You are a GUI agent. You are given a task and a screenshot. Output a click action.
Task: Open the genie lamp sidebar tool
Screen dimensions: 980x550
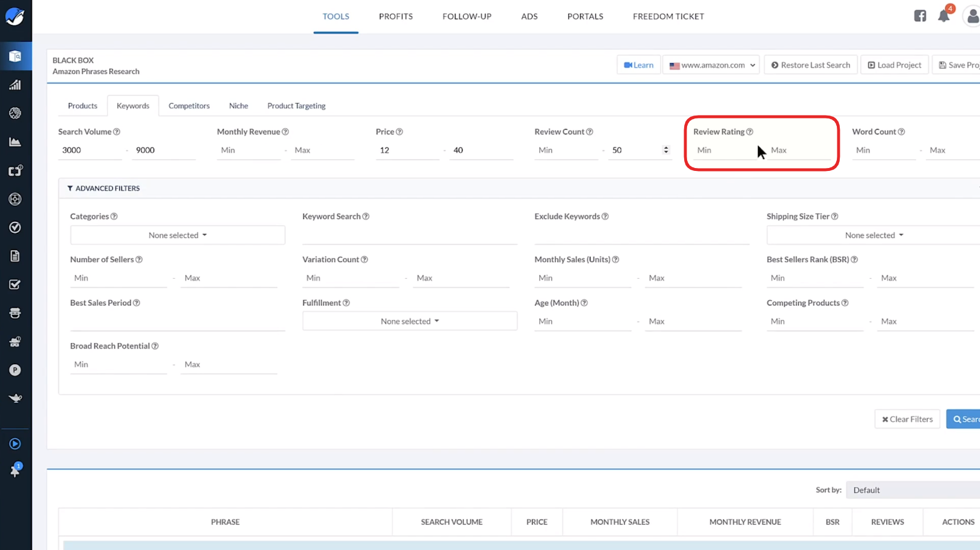pos(15,398)
